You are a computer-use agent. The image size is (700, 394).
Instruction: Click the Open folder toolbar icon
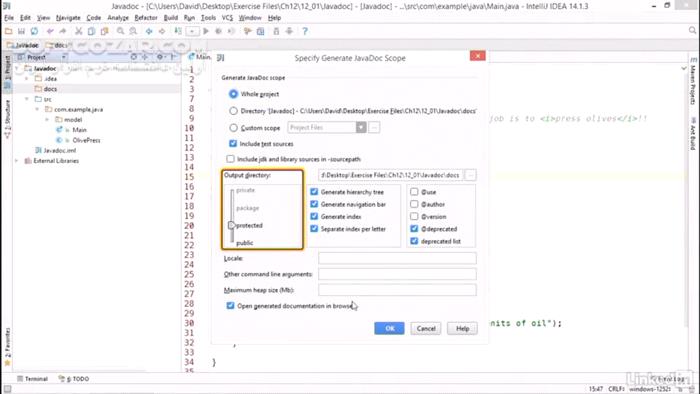coord(8,31)
